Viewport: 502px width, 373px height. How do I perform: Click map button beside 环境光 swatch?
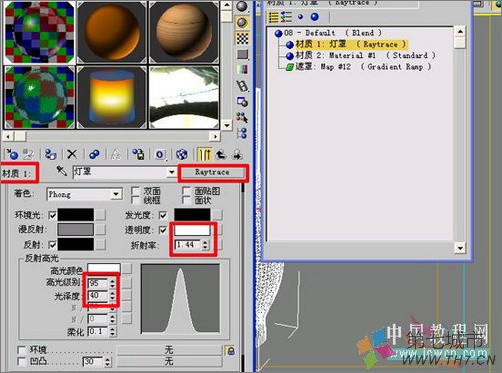pyautogui.click(x=100, y=215)
